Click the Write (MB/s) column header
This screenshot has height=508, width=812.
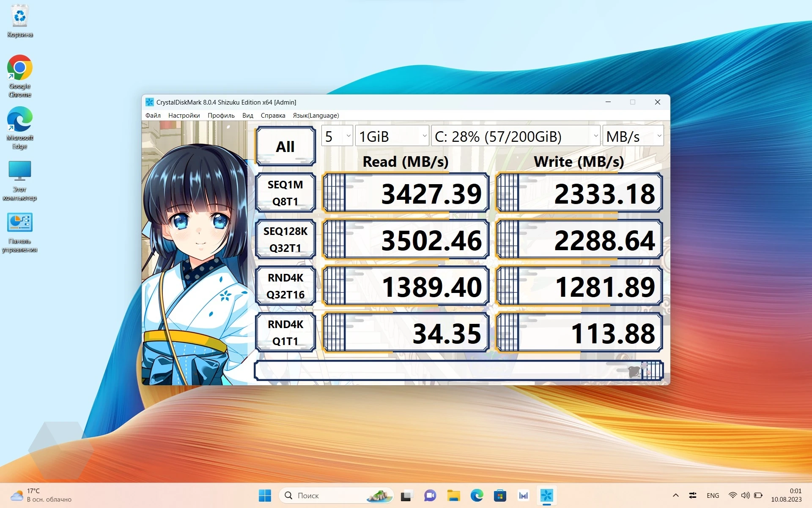579,162
